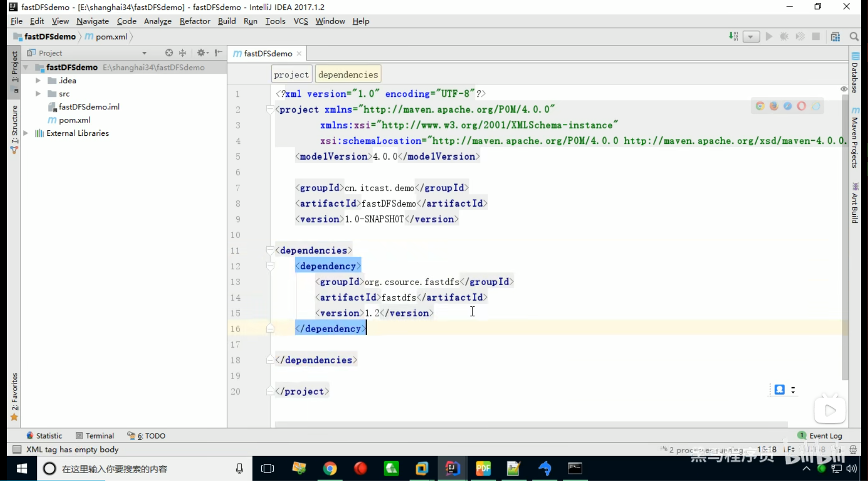Open the Terminal tool window
This screenshot has width=868, height=481.
pos(95,436)
